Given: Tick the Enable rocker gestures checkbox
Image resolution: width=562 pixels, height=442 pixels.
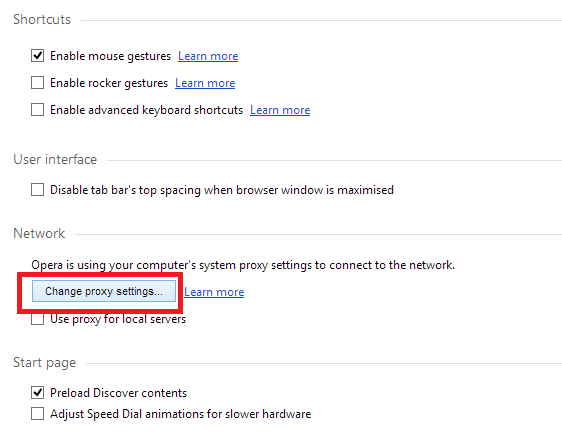Looking at the screenshot, I should coord(37,83).
